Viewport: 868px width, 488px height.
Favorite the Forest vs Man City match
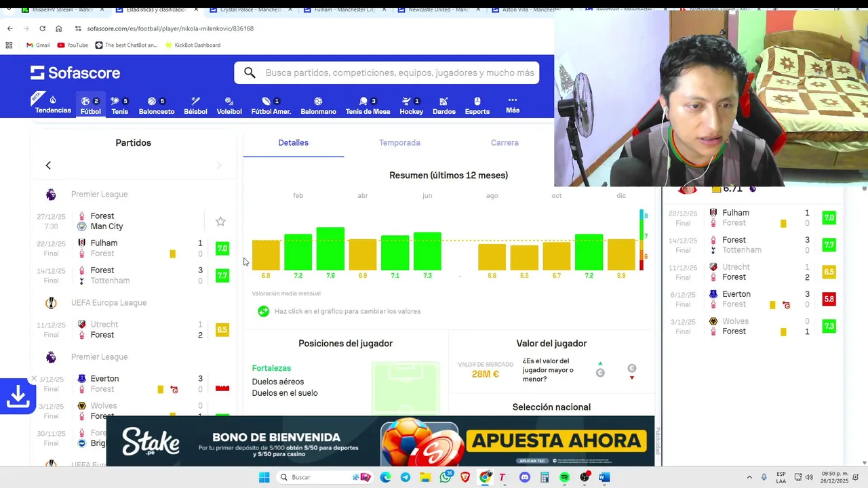pyautogui.click(x=220, y=222)
